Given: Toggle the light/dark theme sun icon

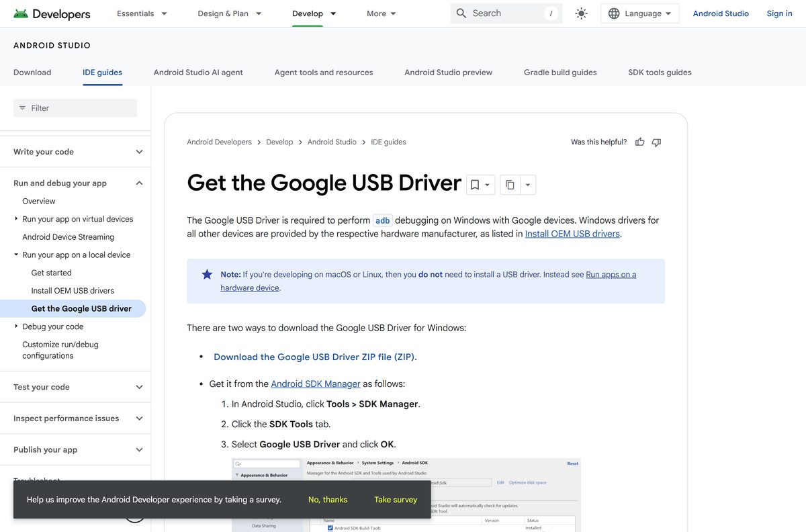Looking at the screenshot, I should click(582, 13).
